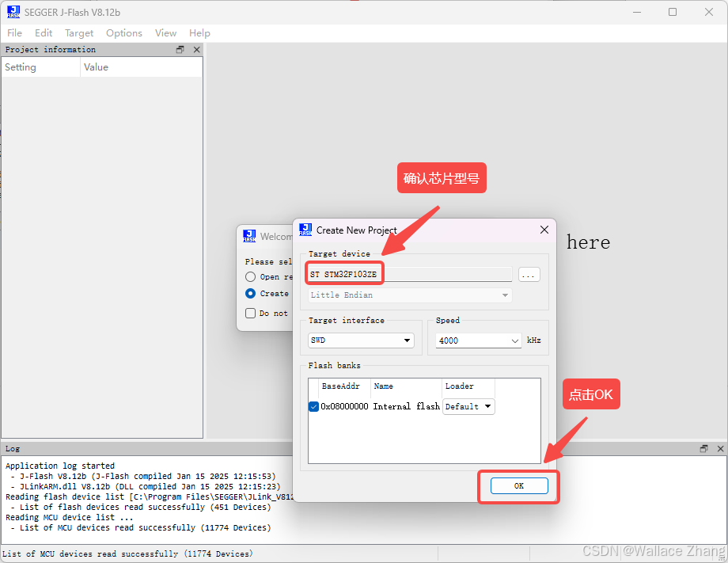Click the J-Flash icon in Welcome dialog
The width and height of the screenshot is (728, 563).
click(249, 237)
